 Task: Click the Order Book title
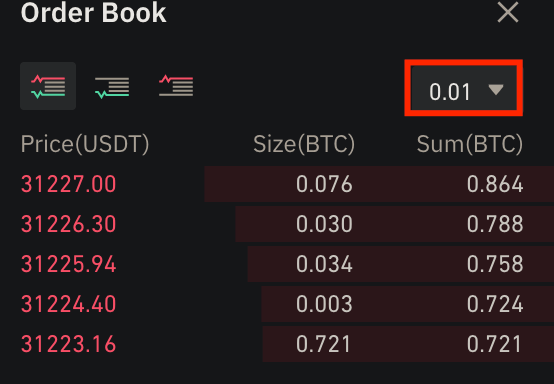[x=94, y=13]
